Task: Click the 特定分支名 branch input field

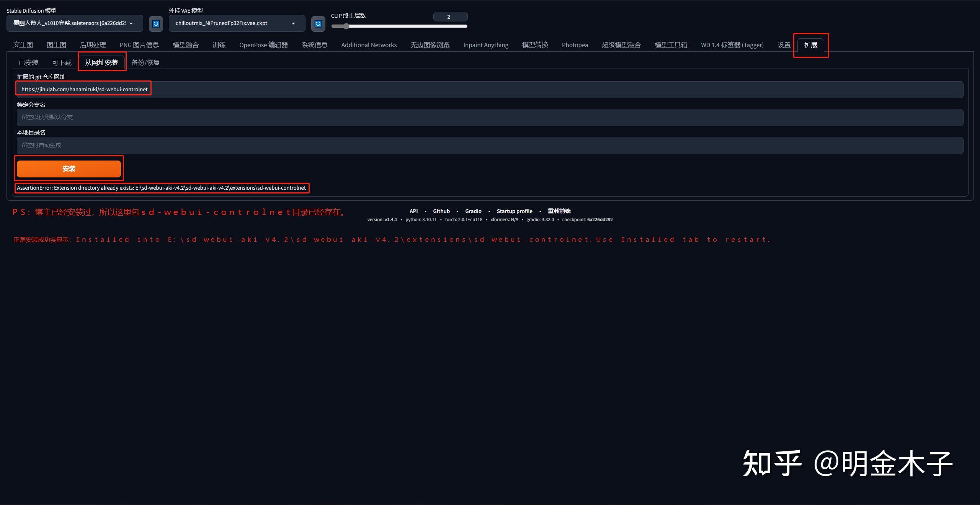Action: [x=490, y=117]
